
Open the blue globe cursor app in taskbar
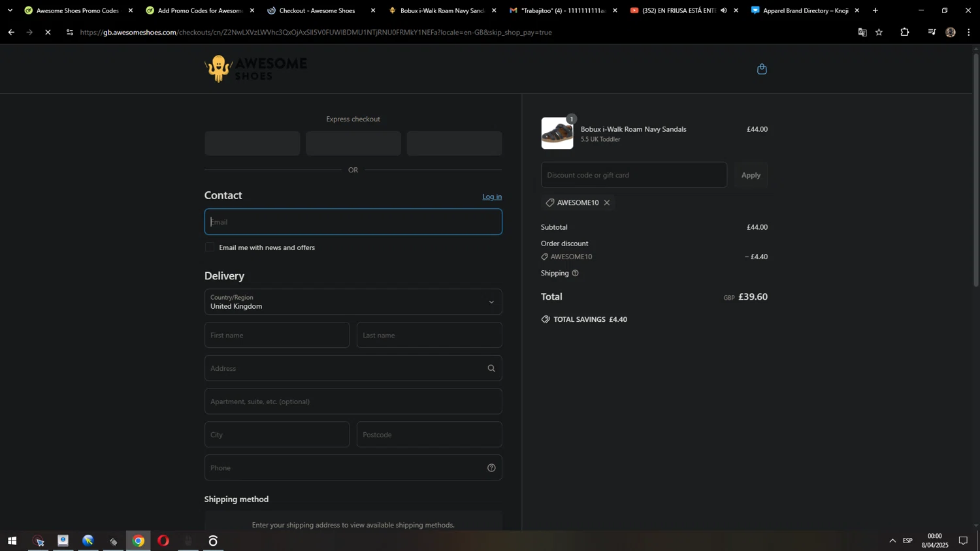(x=88, y=541)
